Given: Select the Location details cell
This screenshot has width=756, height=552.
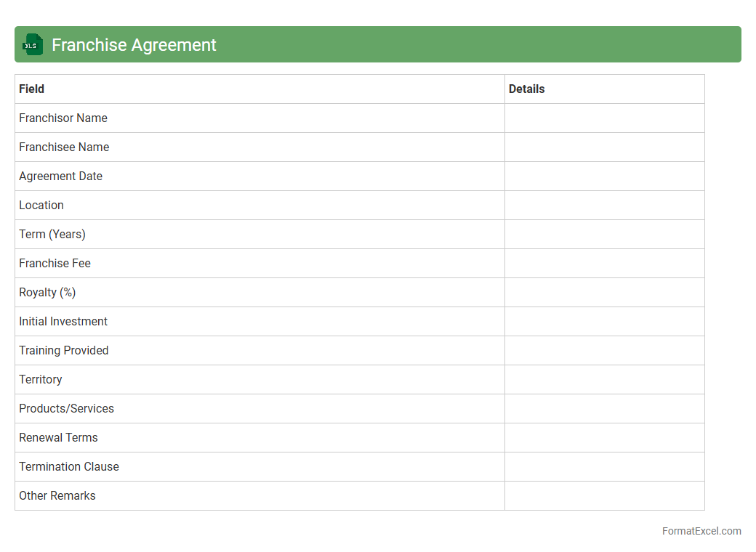Looking at the screenshot, I should tap(604, 206).
